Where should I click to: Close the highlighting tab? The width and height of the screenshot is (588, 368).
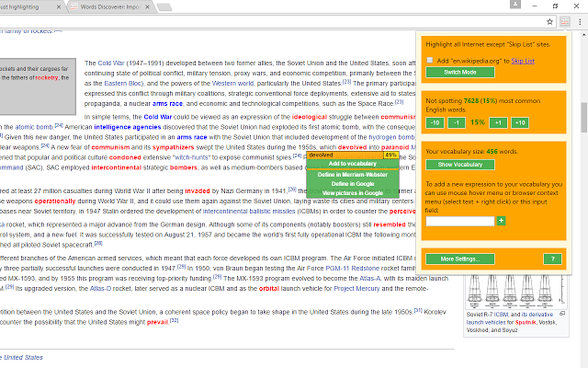pyautogui.click(x=59, y=6)
